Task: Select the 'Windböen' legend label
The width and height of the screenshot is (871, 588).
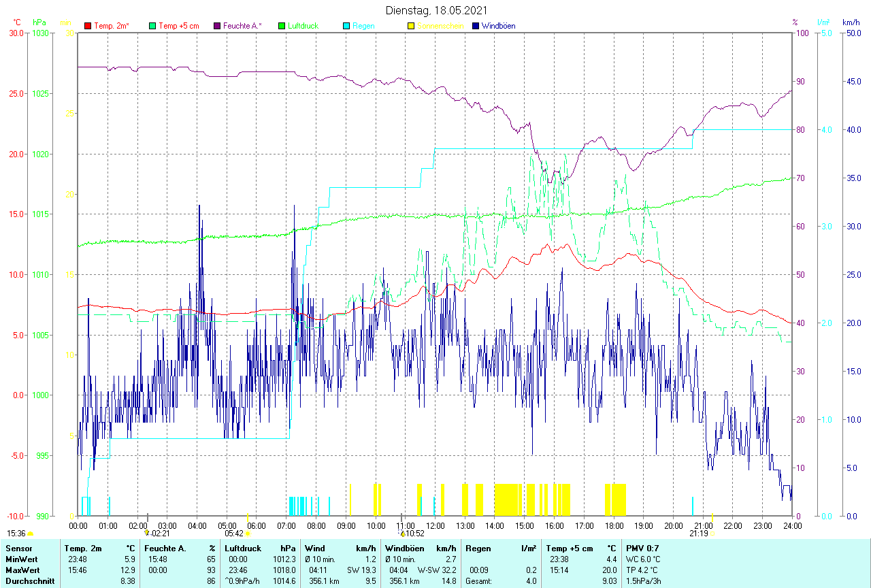Action: pyautogui.click(x=498, y=26)
